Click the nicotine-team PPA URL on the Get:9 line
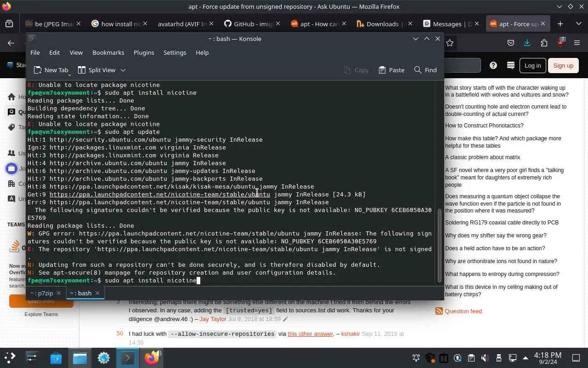This screenshot has width=588, height=368. (x=160, y=194)
